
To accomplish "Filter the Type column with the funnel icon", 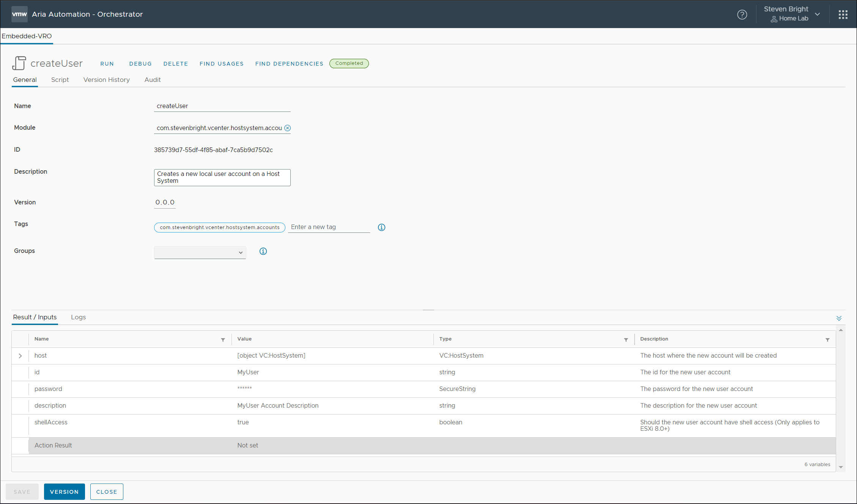I will point(626,340).
